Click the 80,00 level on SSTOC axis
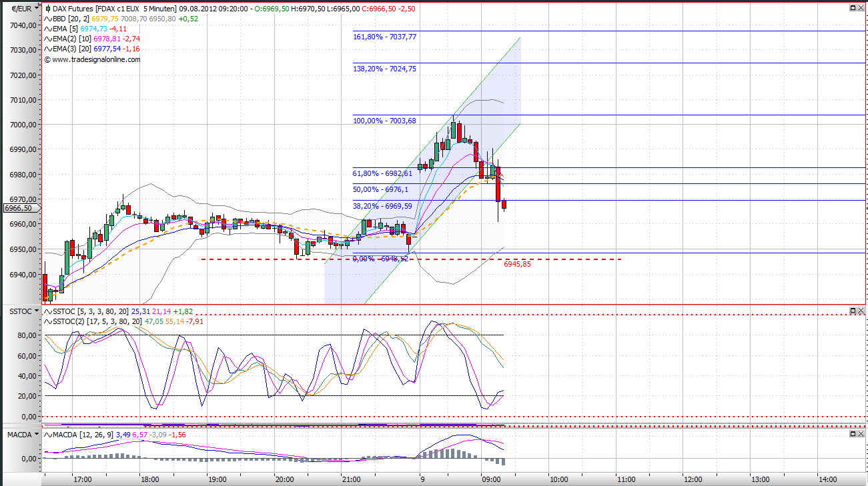868x486 pixels. [x=25, y=335]
